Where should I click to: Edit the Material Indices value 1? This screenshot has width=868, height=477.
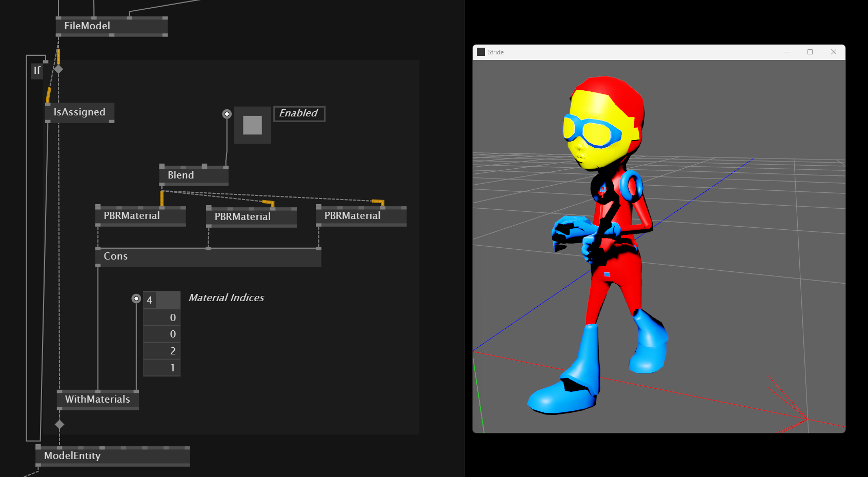coord(162,368)
